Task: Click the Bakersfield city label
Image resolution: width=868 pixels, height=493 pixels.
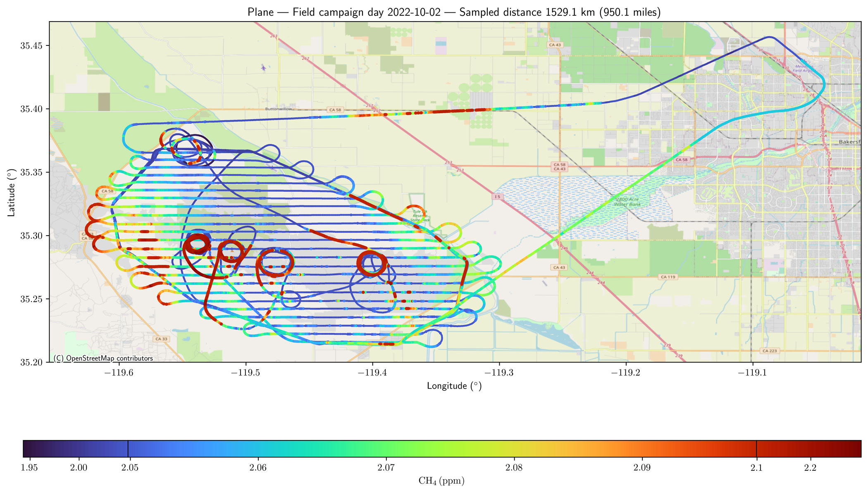Action: point(849,142)
